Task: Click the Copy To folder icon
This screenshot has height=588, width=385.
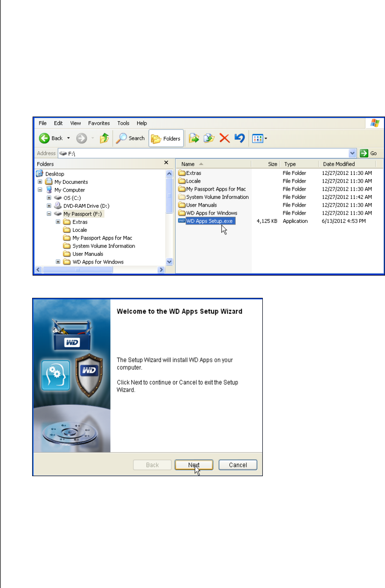Action: (209, 138)
